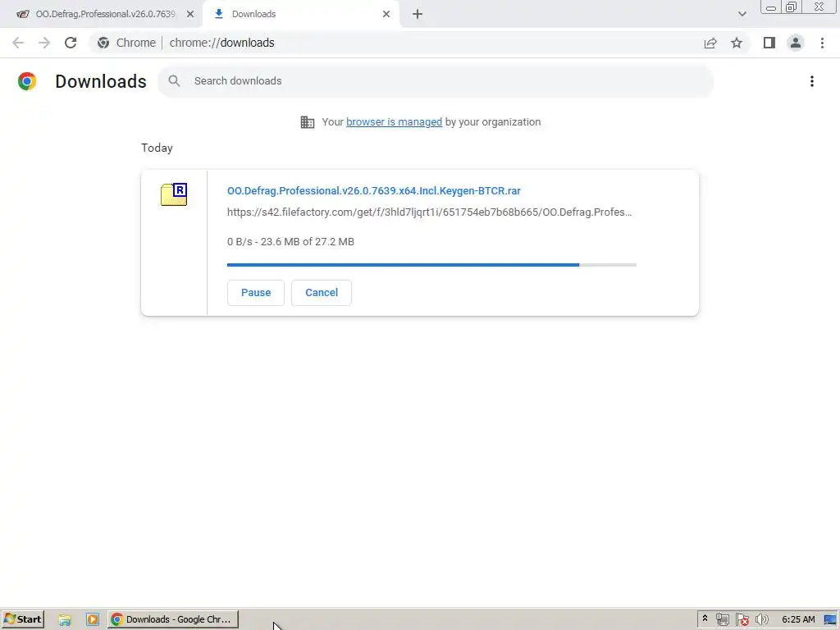This screenshot has height=630, width=840.
Task: Share this page icon in address bar
Action: [710, 43]
